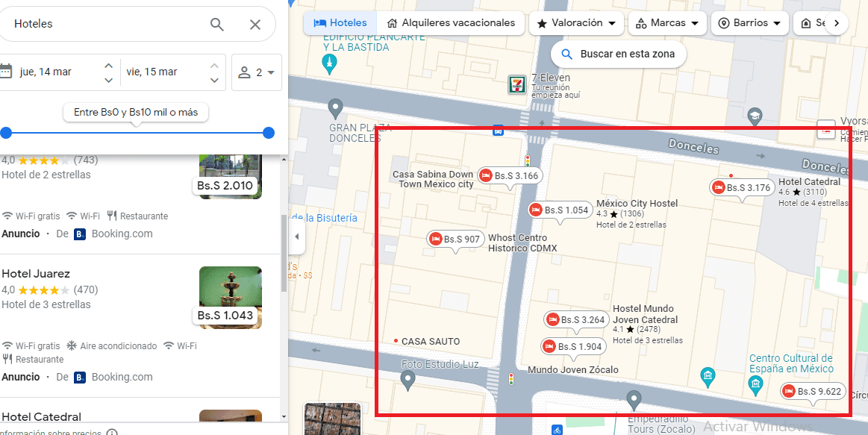Click CASA SAUTO map label

pos(431,342)
